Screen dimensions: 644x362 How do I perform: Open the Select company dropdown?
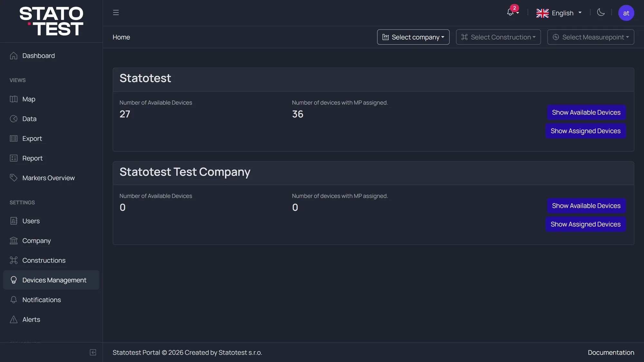coord(413,37)
